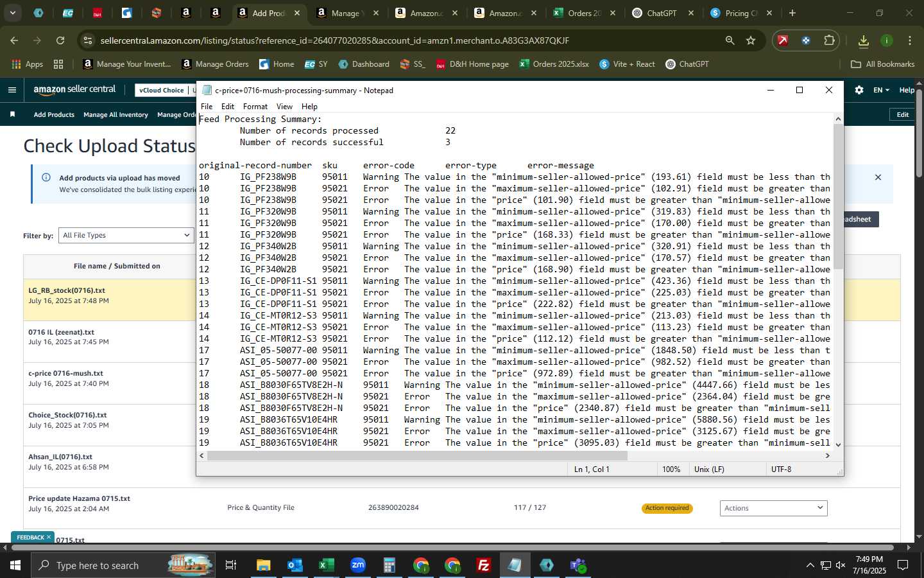The image size is (924, 578).
Task: Open Chrome three-dot menu
Action: click(x=910, y=40)
